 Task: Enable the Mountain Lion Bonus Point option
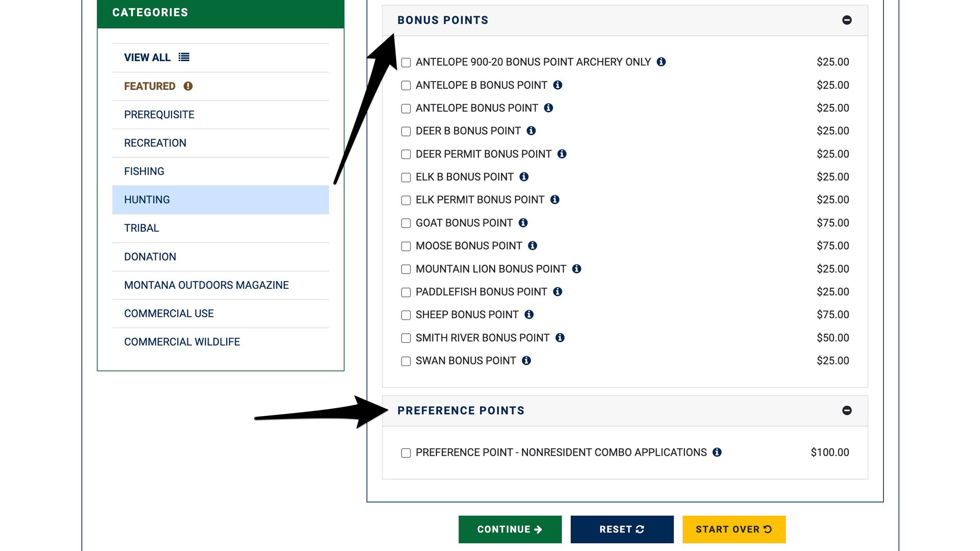[x=405, y=269]
